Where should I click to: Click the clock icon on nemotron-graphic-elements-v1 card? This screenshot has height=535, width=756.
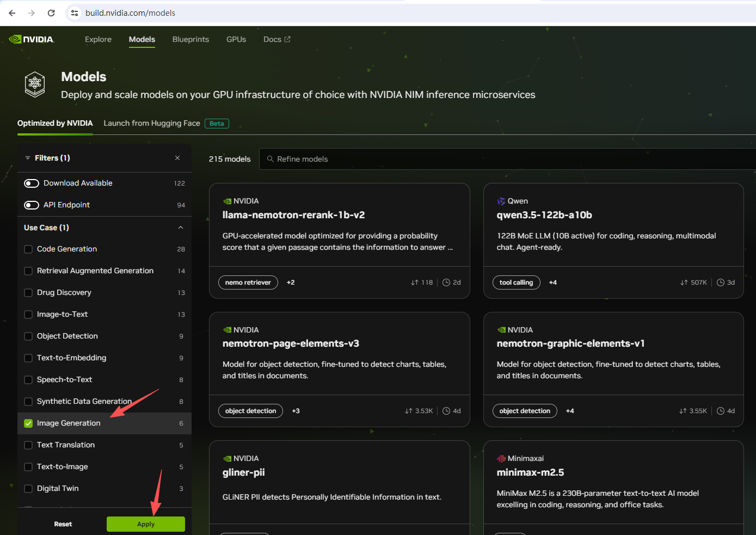coord(721,411)
